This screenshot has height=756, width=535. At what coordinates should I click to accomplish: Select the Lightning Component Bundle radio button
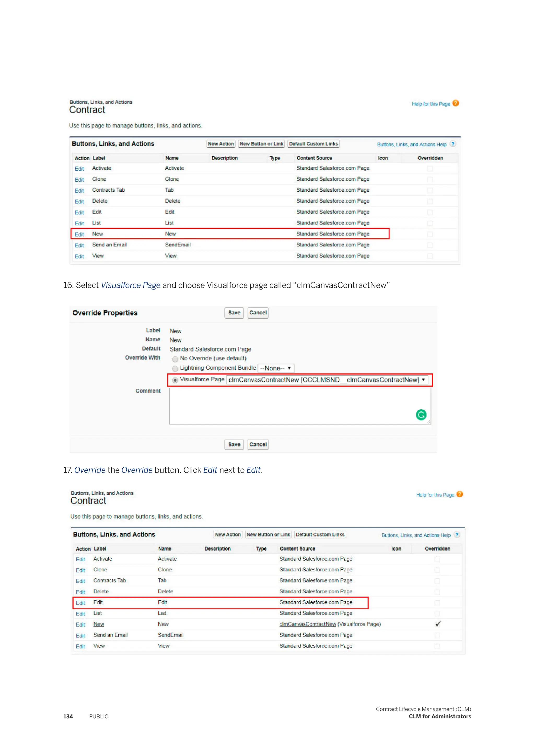pyautogui.click(x=175, y=368)
